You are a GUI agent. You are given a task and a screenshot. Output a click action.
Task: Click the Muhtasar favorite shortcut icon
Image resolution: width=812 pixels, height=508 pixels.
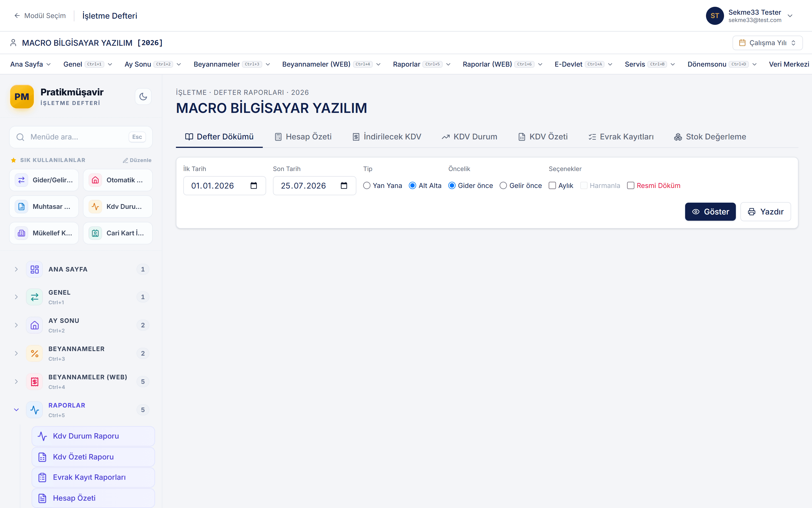(x=21, y=207)
